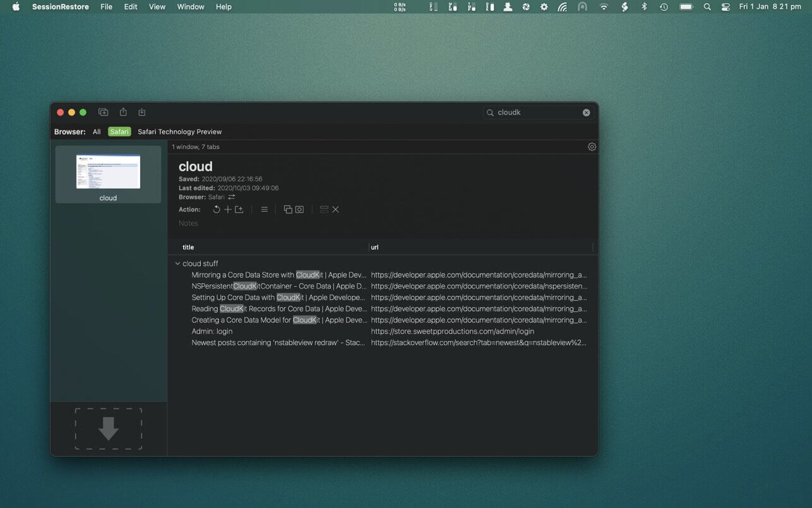Click the add window icon beside plus
This screenshot has width=812, height=508.
239,210
